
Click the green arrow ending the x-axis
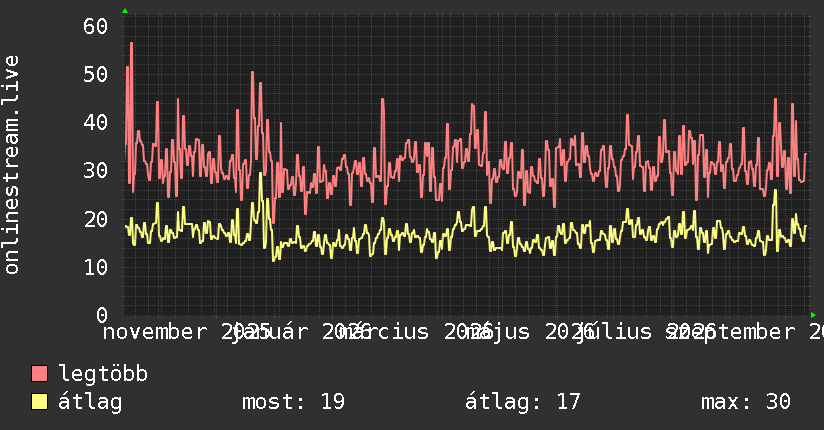(x=813, y=315)
